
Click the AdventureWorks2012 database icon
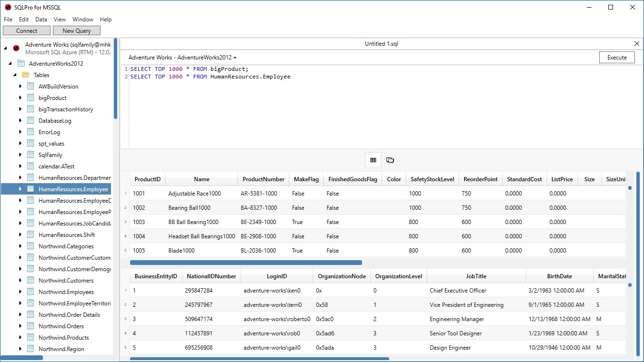click(x=21, y=63)
